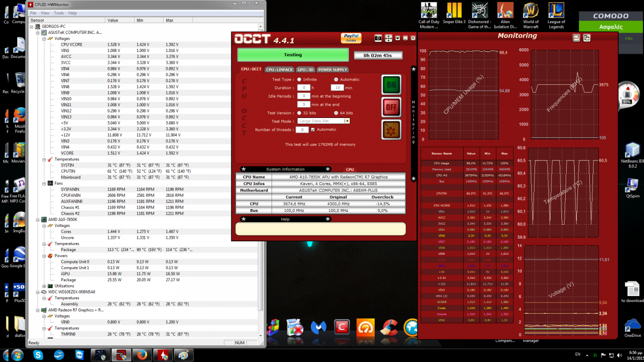
Task: Stop the test with the red OFF button
Action: pos(391,107)
